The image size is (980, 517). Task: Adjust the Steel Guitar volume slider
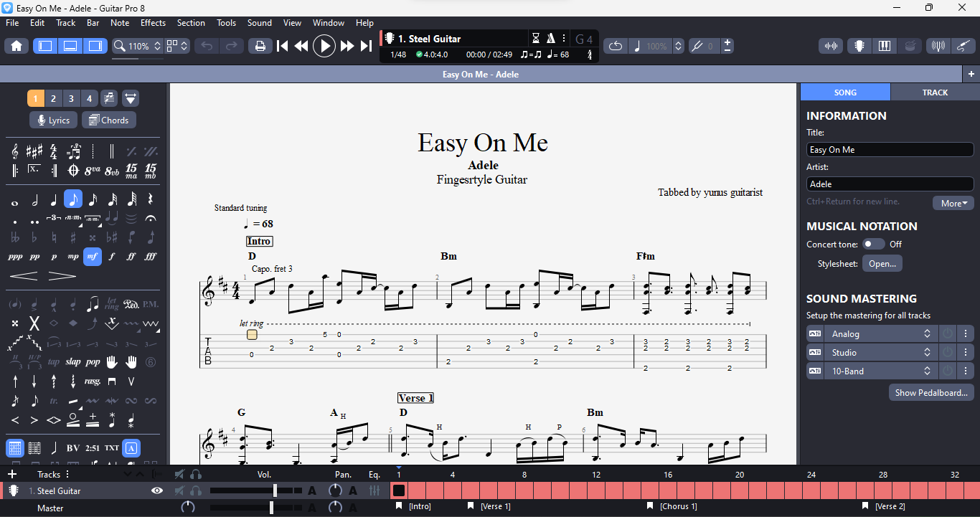275,491
